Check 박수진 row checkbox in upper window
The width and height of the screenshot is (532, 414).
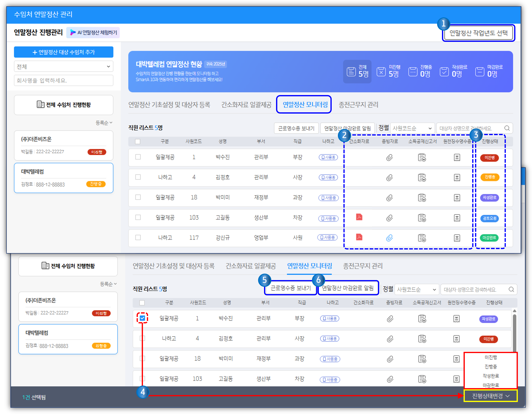point(138,157)
